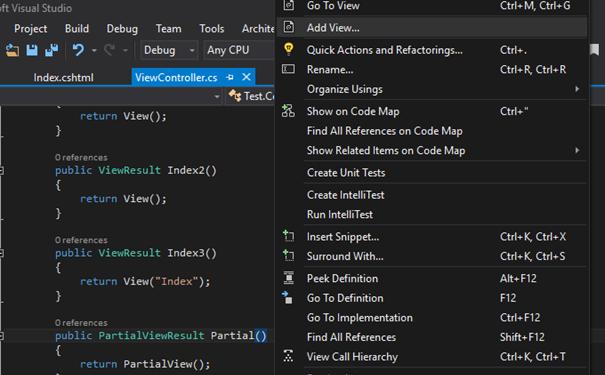
Task: Click the Test.Controllers class navigation entry
Action: tap(251, 96)
